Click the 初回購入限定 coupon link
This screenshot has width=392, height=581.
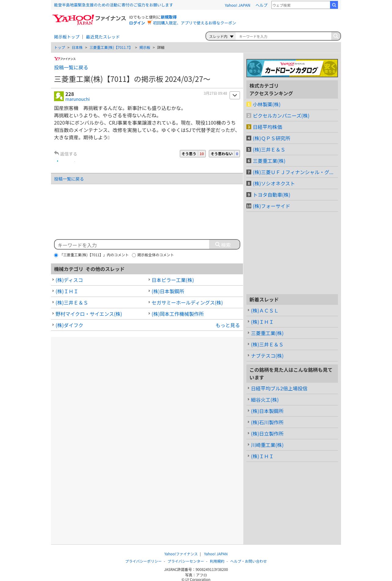pos(194,23)
